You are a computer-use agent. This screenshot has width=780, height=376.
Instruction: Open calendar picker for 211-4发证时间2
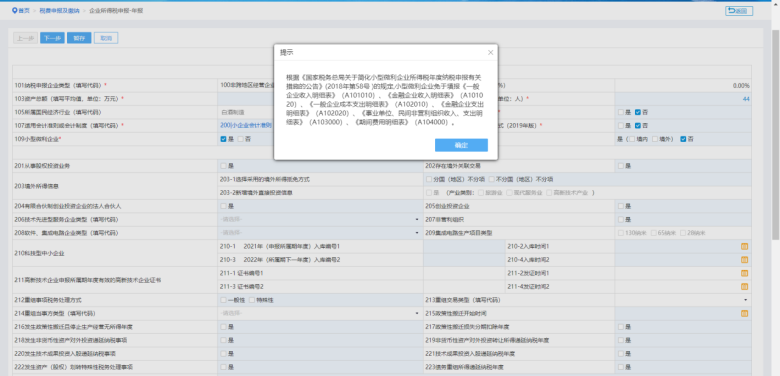pos(745,286)
